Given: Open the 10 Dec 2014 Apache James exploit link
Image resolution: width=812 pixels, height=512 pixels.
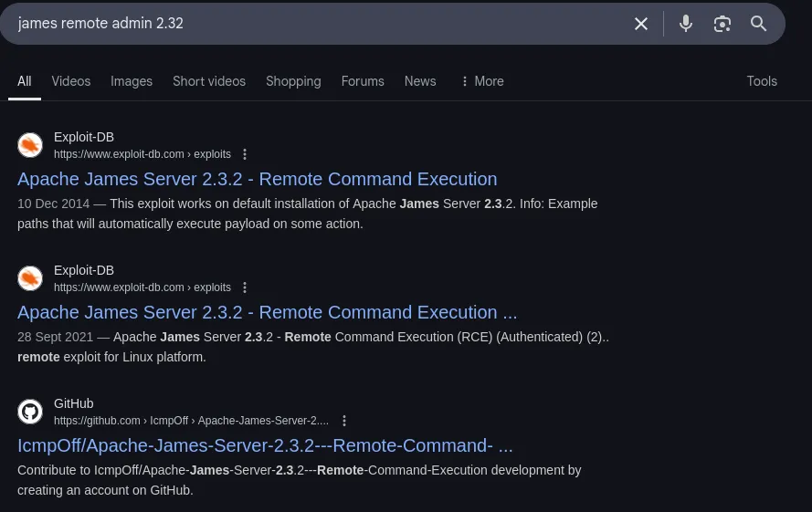Looking at the screenshot, I should point(257,179).
